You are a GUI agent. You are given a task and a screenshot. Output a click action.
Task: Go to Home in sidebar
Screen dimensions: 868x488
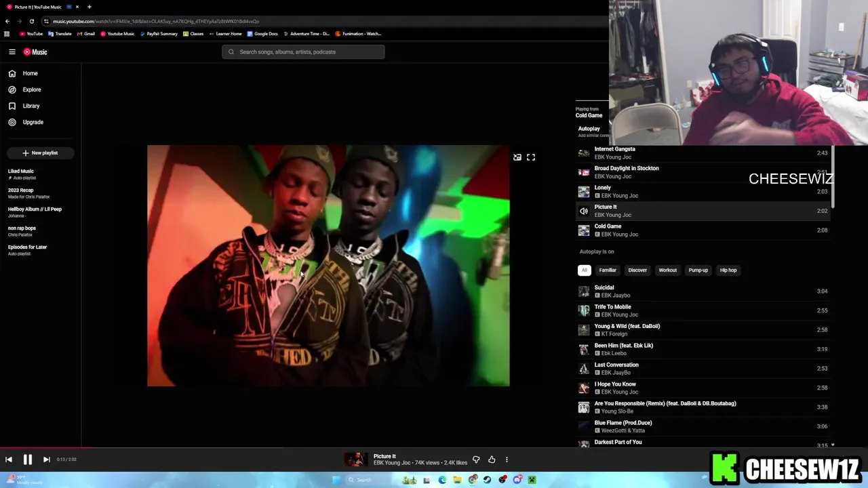coord(30,73)
